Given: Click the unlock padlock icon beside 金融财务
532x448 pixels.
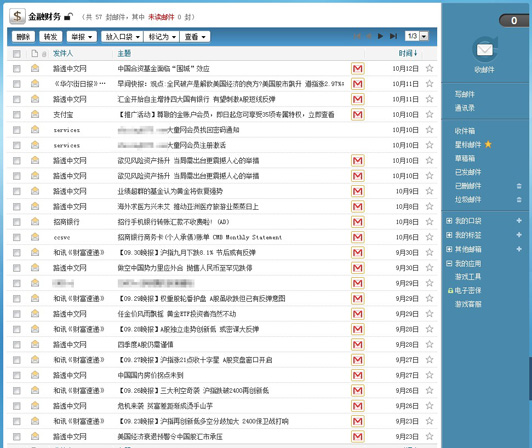Looking at the screenshot, I should point(69,16).
